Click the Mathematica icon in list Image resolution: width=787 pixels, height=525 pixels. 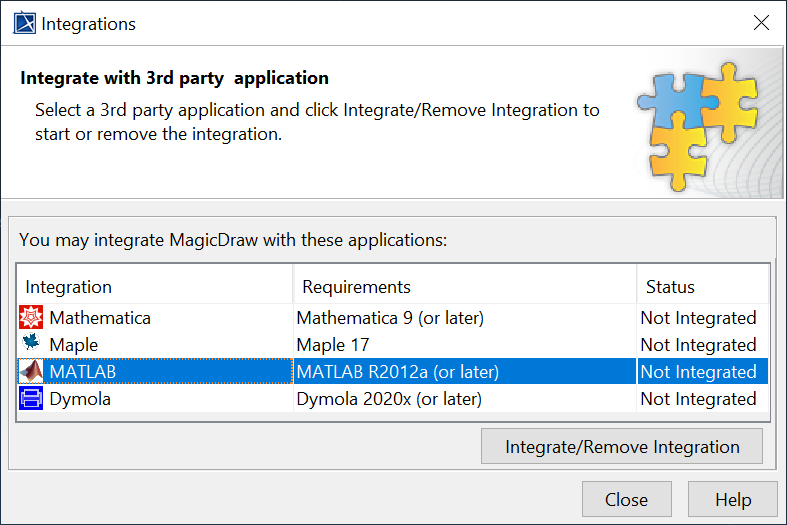coord(31,318)
